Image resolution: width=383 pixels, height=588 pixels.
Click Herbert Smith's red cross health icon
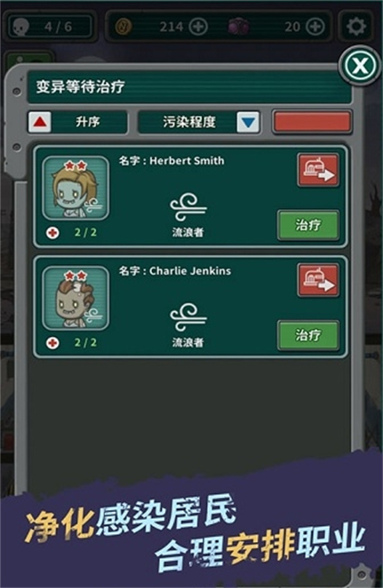click(x=52, y=232)
